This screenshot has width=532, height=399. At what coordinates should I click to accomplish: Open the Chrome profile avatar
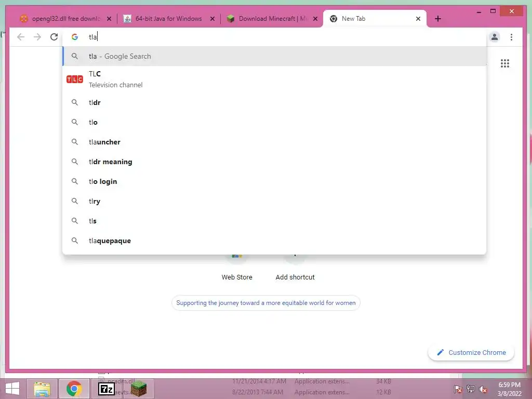click(x=495, y=37)
